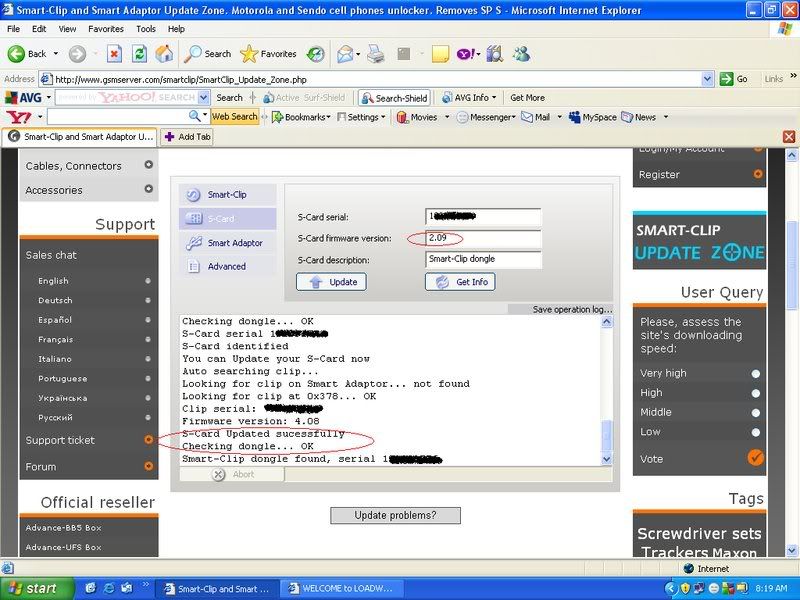Screen dimensions: 800x600
Task: Open the Edit menu
Action: [39, 29]
